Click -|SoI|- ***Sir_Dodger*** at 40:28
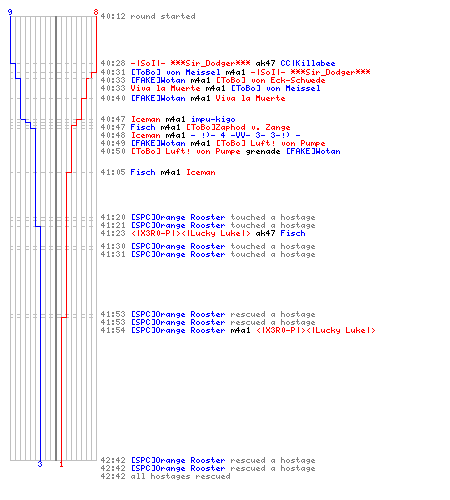This screenshot has width=450, height=500. [190, 63]
